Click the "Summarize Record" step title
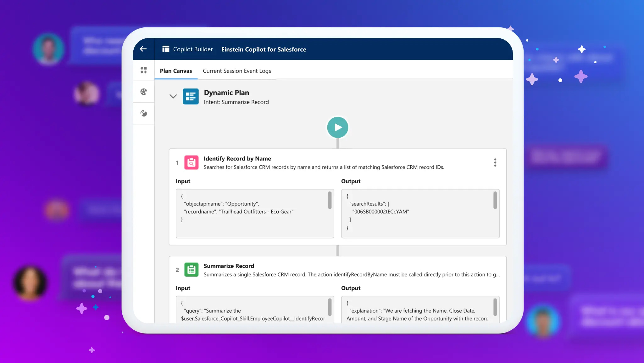The image size is (644, 363). tap(229, 266)
